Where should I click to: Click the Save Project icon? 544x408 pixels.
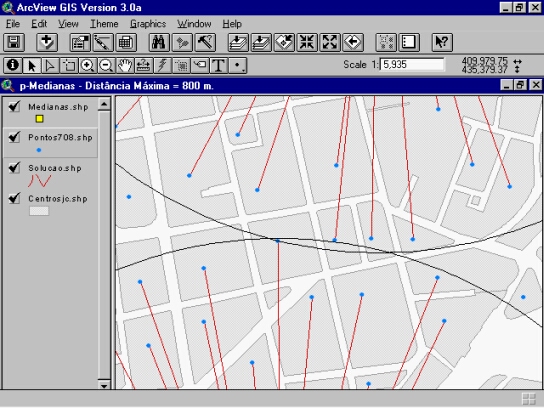[14, 42]
